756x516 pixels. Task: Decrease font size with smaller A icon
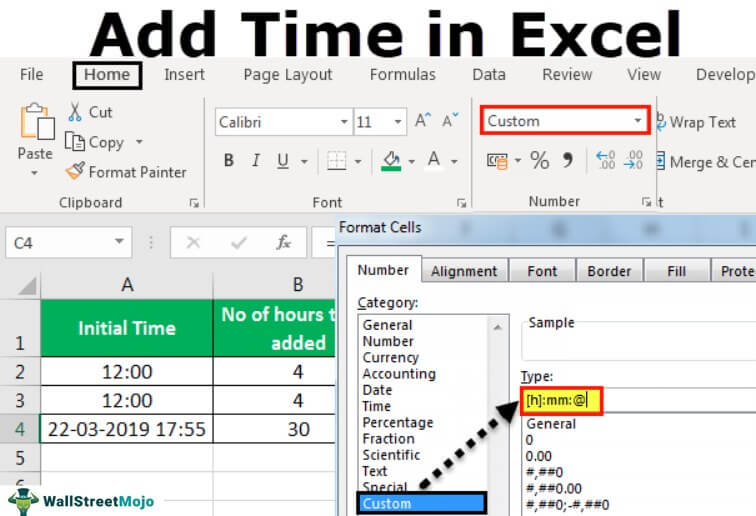pos(450,121)
